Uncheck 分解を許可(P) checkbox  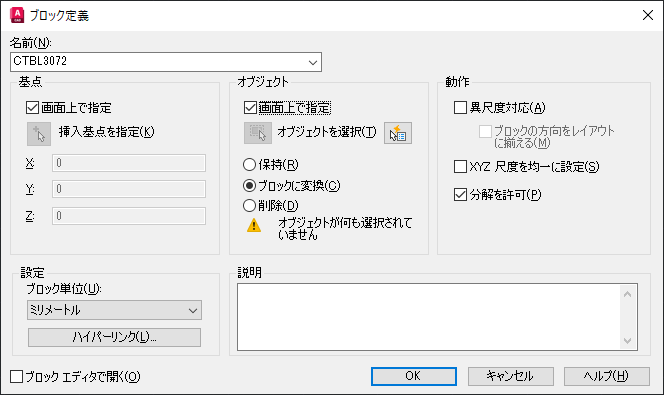coord(460,194)
